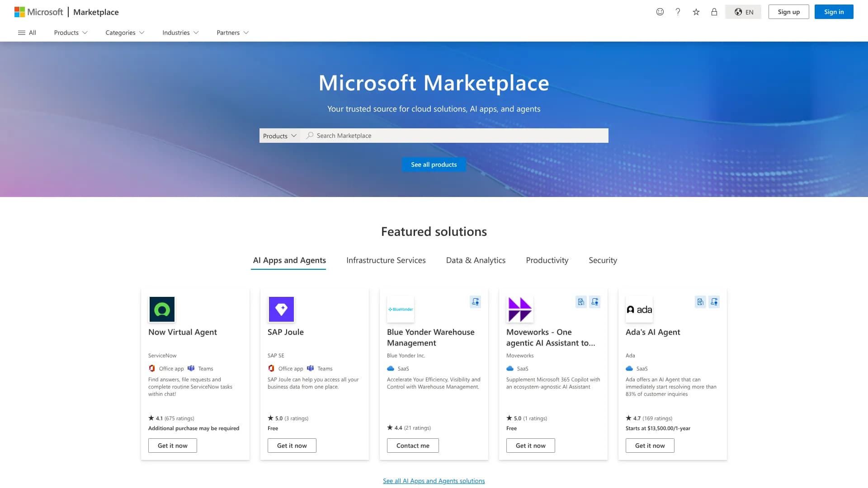Switch to the Data & Analytics tab

(x=476, y=260)
